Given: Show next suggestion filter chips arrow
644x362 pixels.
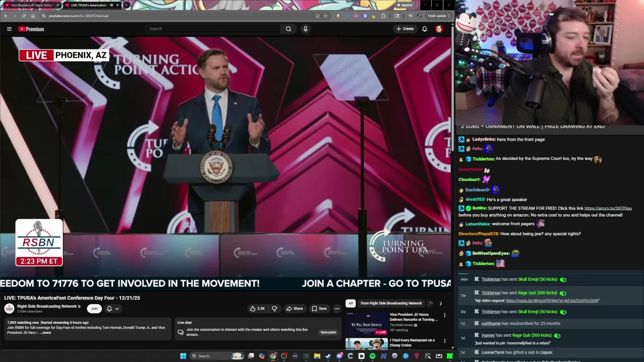Looking at the screenshot, I should [440, 303].
